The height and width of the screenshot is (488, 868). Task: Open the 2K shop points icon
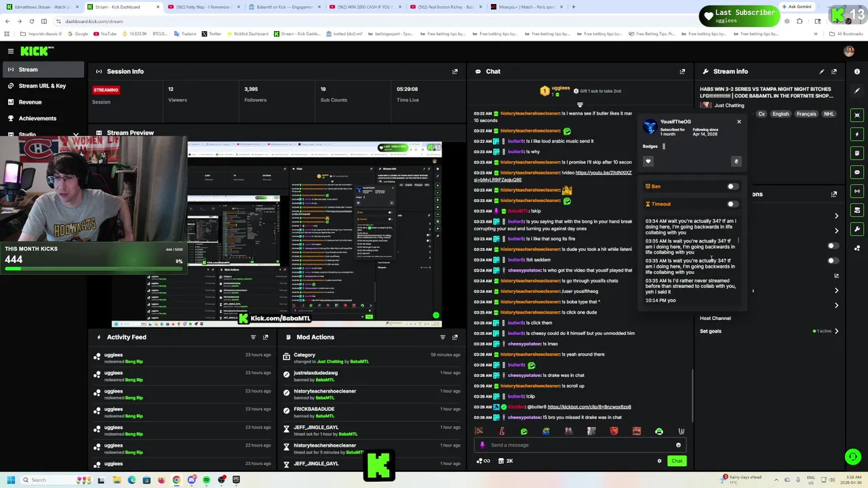[505, 461]
